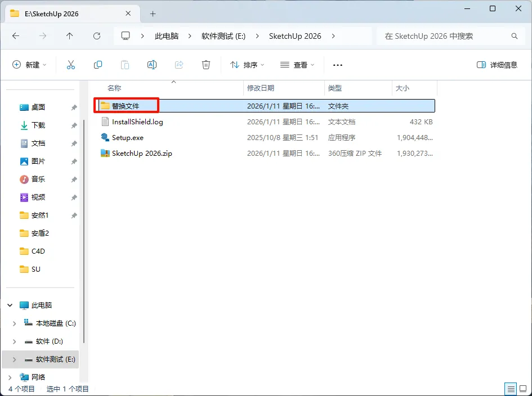Viewport: 532px width, 396px height.
Task: Click the 432 KB size cell
Action: coord(421,121)
